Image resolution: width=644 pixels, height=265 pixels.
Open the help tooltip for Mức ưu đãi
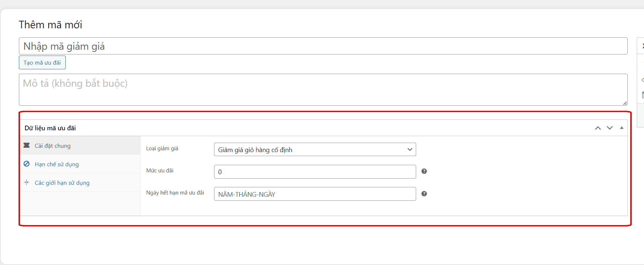(x=424, y=171)
